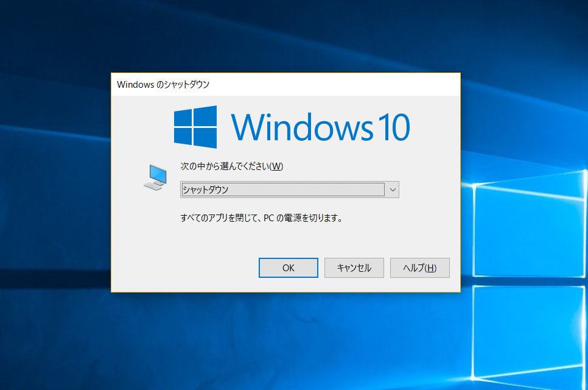Click the Windows のシャットダウン title bar

click(x=285, y=85)
